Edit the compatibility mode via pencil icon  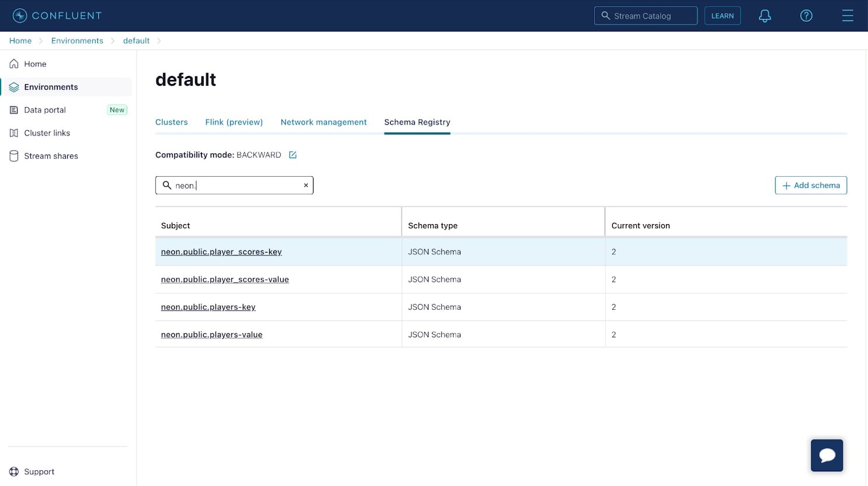tap(292, 155)
